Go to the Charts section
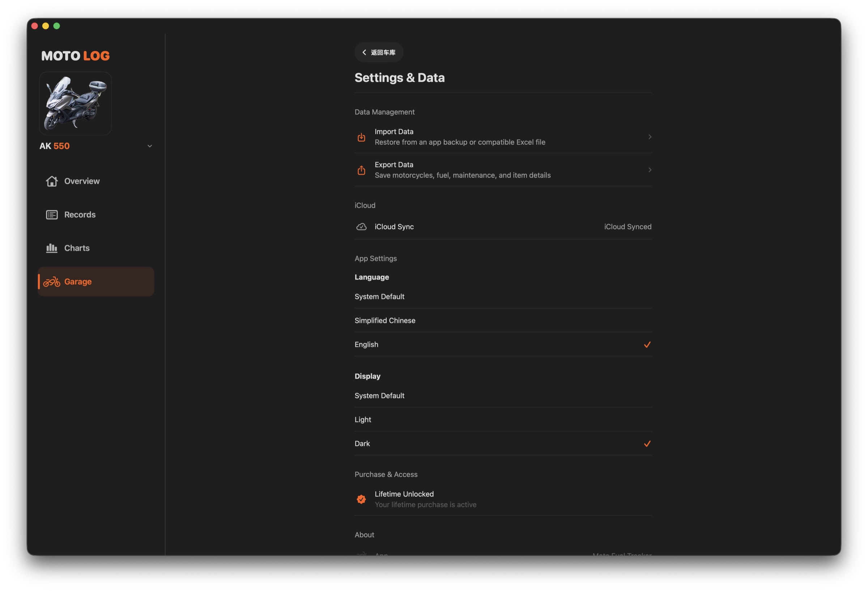 click(x=96, y=248)
